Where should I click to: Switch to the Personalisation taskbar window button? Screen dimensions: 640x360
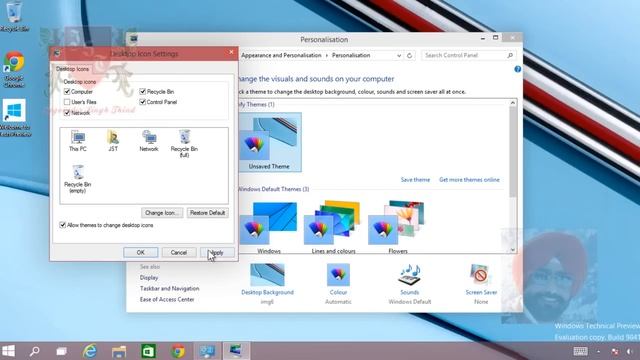click(236, 351)
